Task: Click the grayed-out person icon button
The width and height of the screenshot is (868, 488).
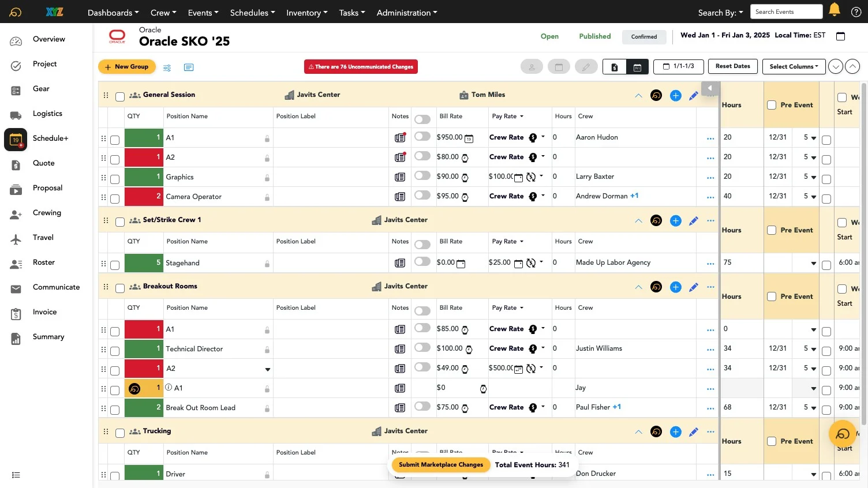Action: click(532, 67)
